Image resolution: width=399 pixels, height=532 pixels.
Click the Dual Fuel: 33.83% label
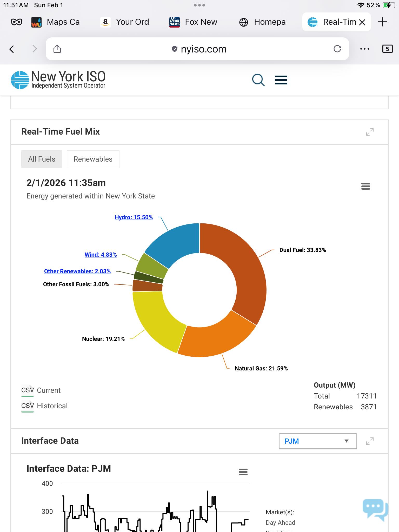pyautogui.click(x=303, y=250)
